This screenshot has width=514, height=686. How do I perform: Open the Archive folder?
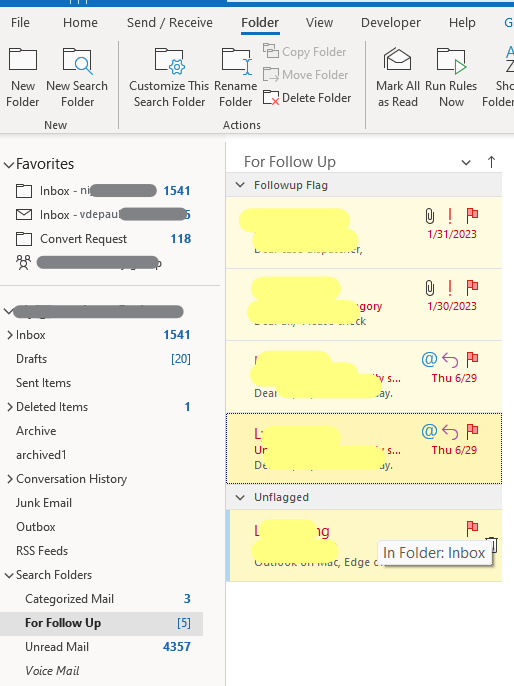pos(103,431)
